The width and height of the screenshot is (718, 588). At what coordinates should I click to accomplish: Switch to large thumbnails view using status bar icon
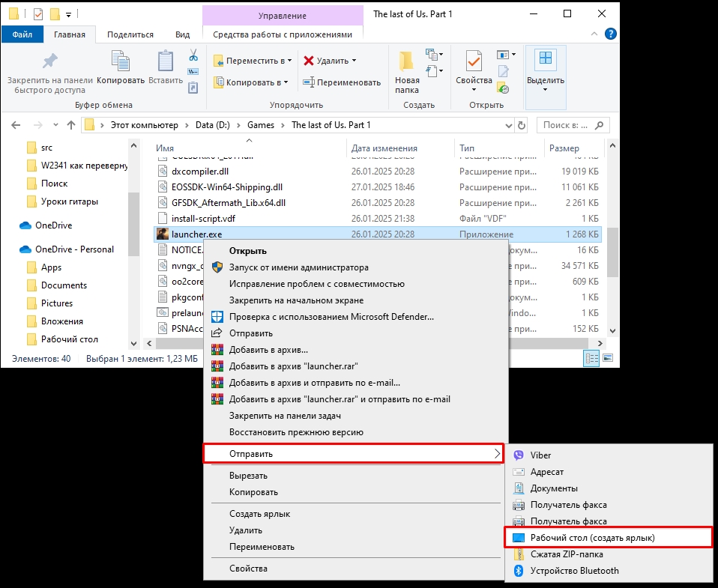[608, 358]
